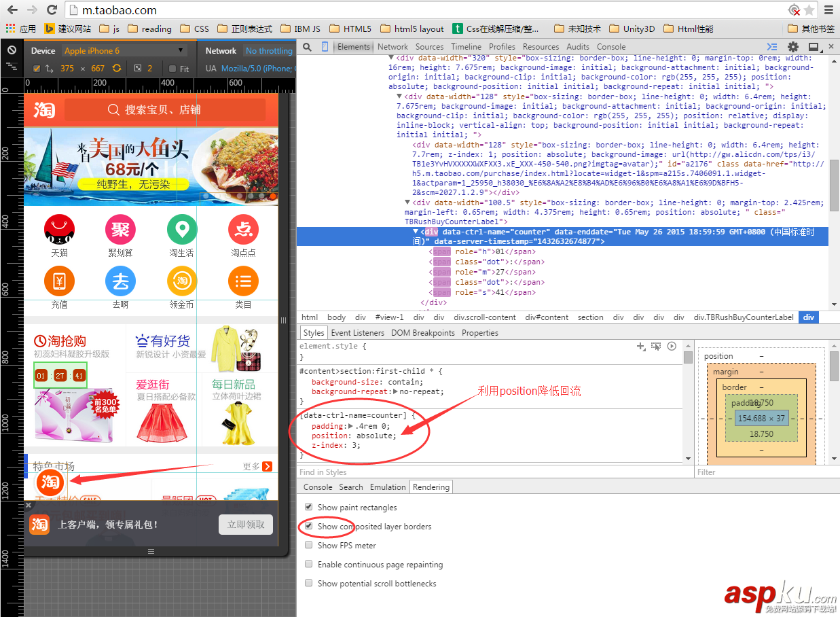Switch to the Profiles panel tab
This screenshot has height=617, width=840.
(x=502, y=47)
